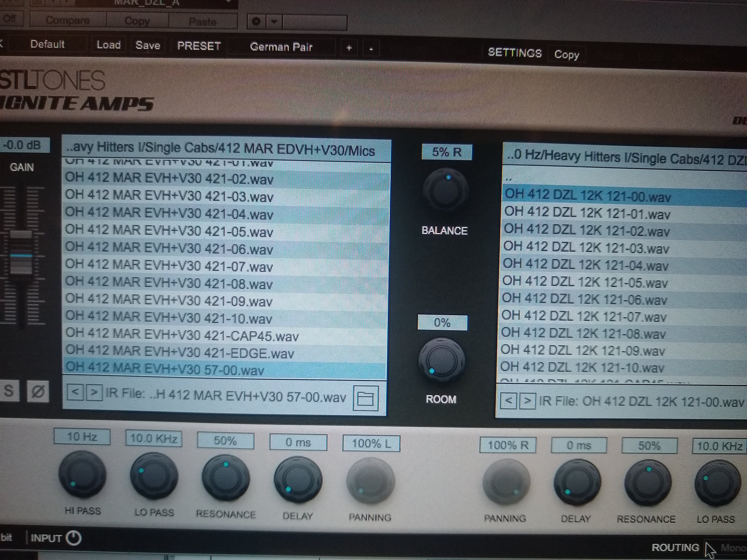Click the 0% room value field
The width and height of the screenshot is (747, 560).
pos(442,323)
